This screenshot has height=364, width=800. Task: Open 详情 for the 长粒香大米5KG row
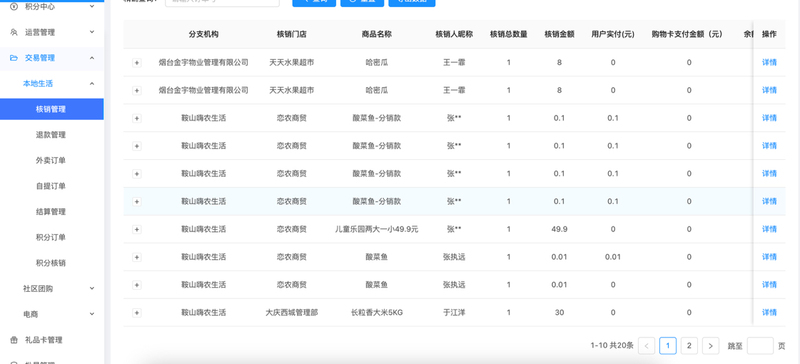(769, 312)
